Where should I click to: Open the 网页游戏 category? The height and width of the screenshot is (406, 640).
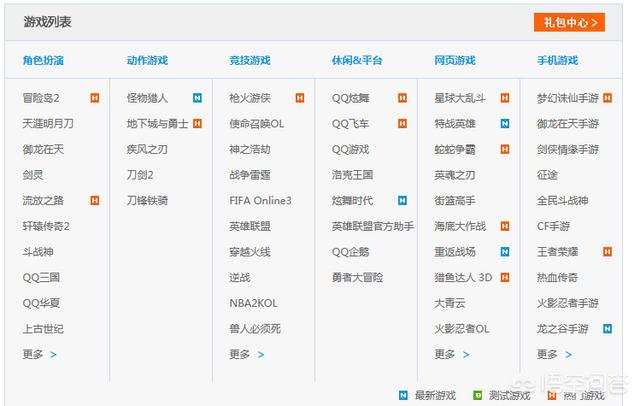[455, 60]
